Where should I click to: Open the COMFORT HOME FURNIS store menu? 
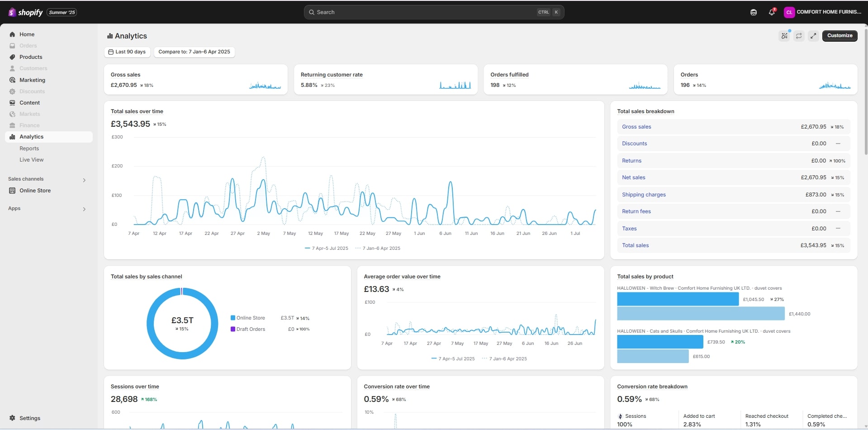[x=823, y=12]
